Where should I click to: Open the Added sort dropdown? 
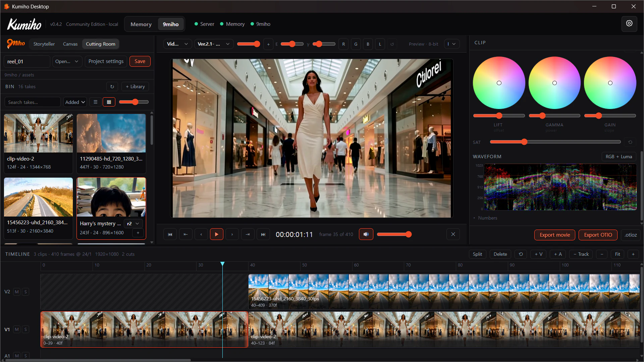[x=75, y=102]
